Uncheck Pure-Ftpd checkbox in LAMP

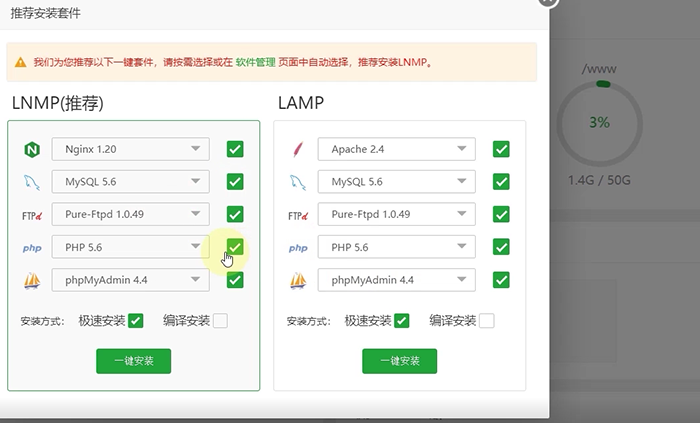[x=501, y=214]
